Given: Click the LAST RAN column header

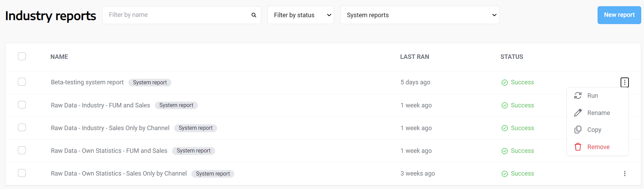Looking at the screenshot, I should tap(414, 57).
